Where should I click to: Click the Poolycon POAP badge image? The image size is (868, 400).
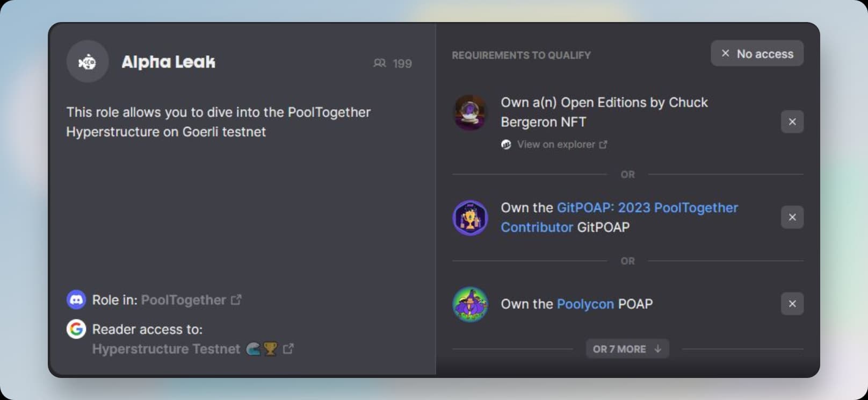coord(471,304)
